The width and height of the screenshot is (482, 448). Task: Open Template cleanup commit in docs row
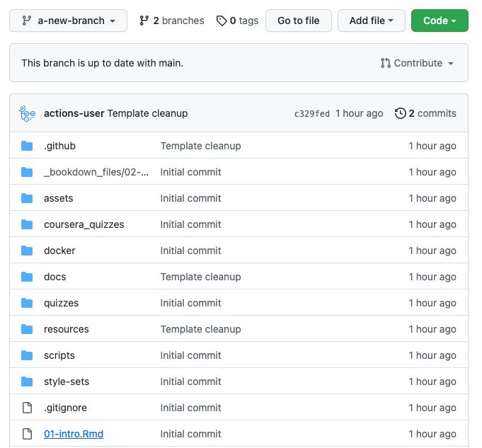[x=201, y=277]
